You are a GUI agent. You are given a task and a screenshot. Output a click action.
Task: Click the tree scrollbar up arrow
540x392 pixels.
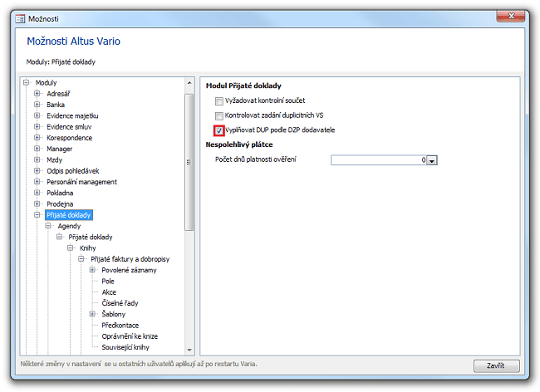[189, 83]
